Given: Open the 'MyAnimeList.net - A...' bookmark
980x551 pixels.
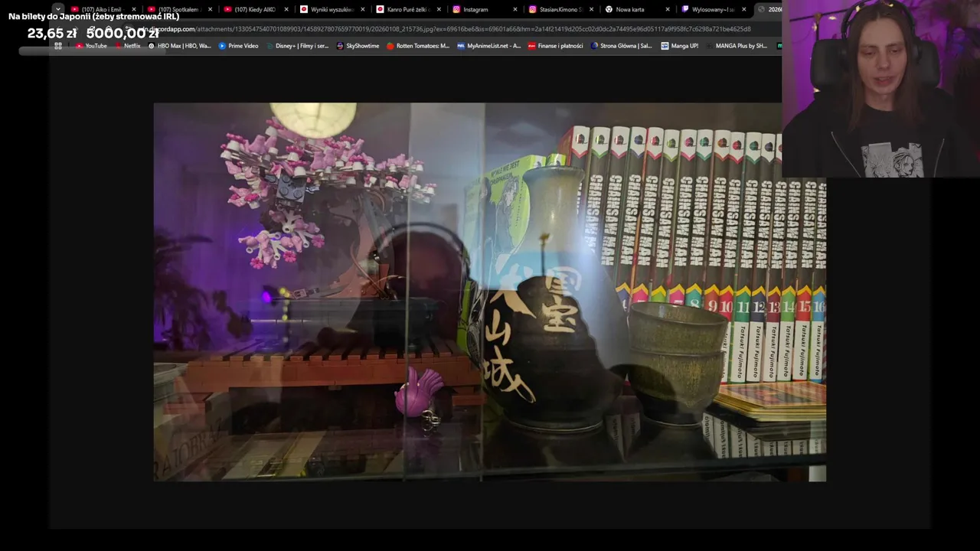Looking at the screenshot, I should click(488, 46).
